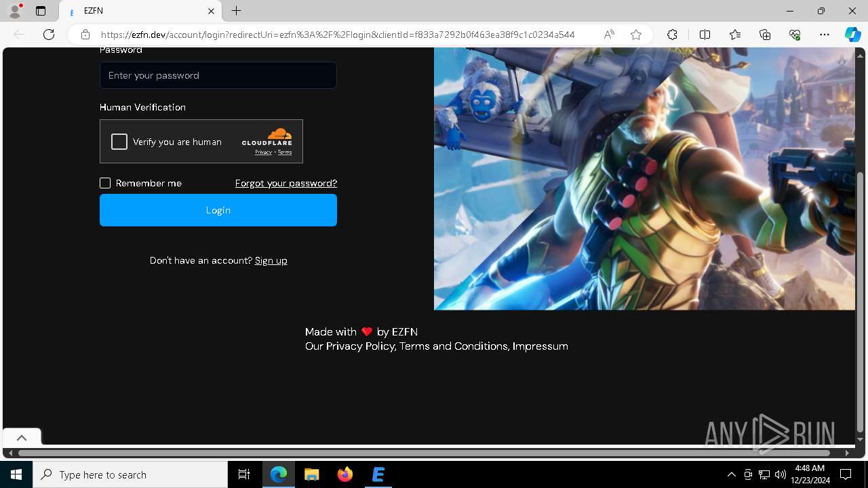
Task: Open File Explorer taskbar icon
Action: tap(311, 474)
